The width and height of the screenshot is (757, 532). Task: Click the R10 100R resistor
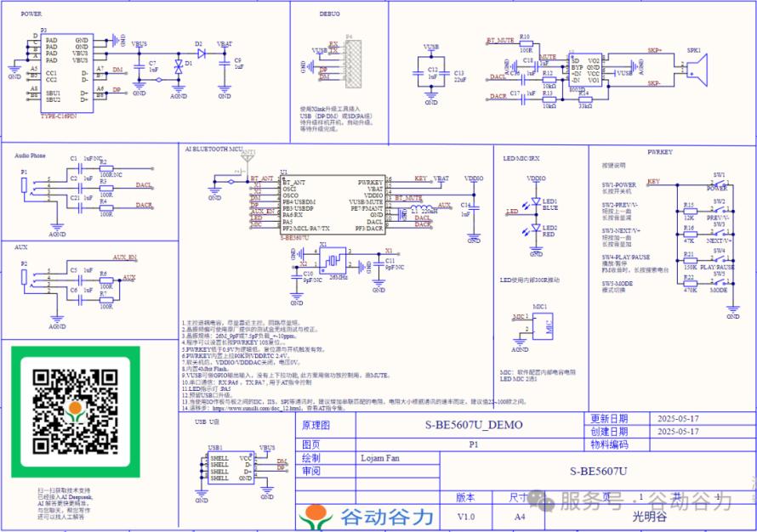click(526, 43)
